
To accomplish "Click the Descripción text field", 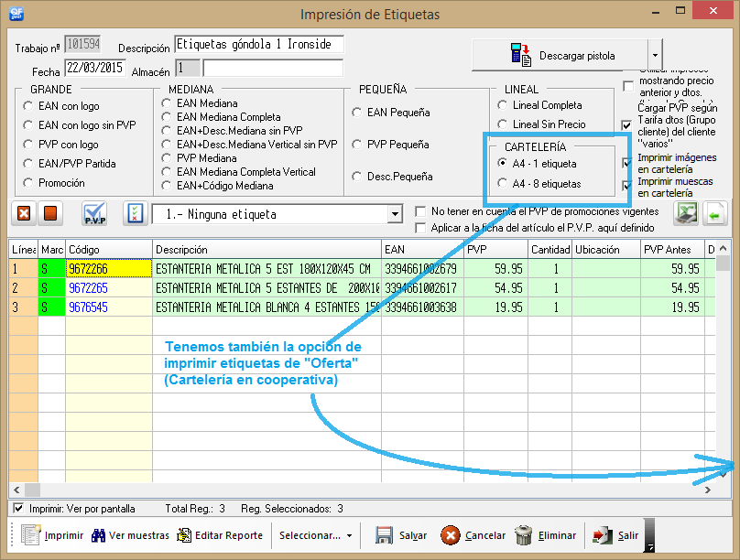I will (x=258, y=44).
